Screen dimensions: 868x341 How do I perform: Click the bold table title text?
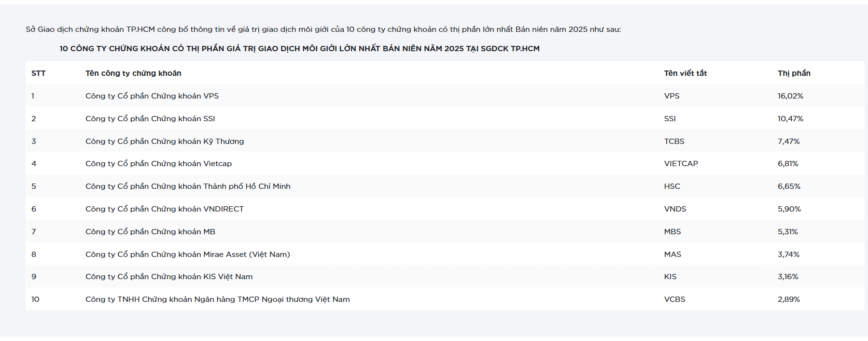coord(299,49)
